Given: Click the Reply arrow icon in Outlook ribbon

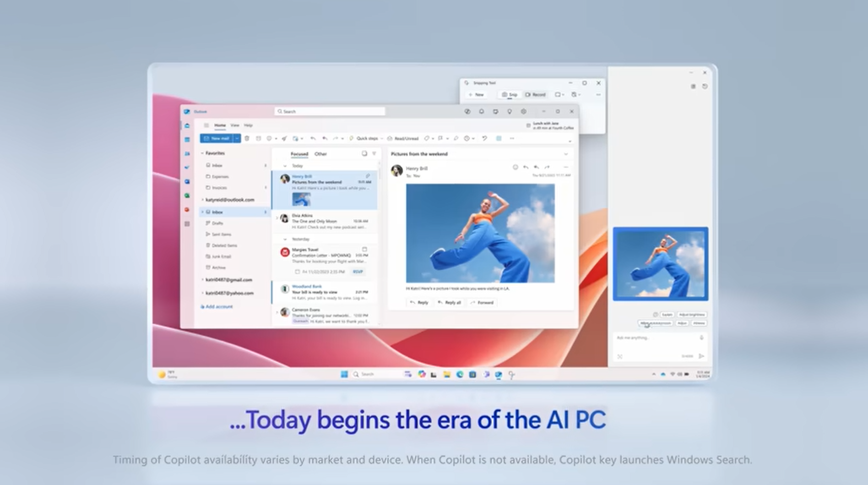Looking at the screenshot, I should 313,138.
